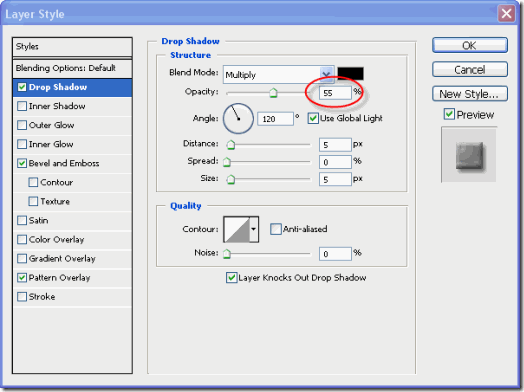Click the Opacity value field
The width and height of the screenshot is (524, 392).
[335, 93]
